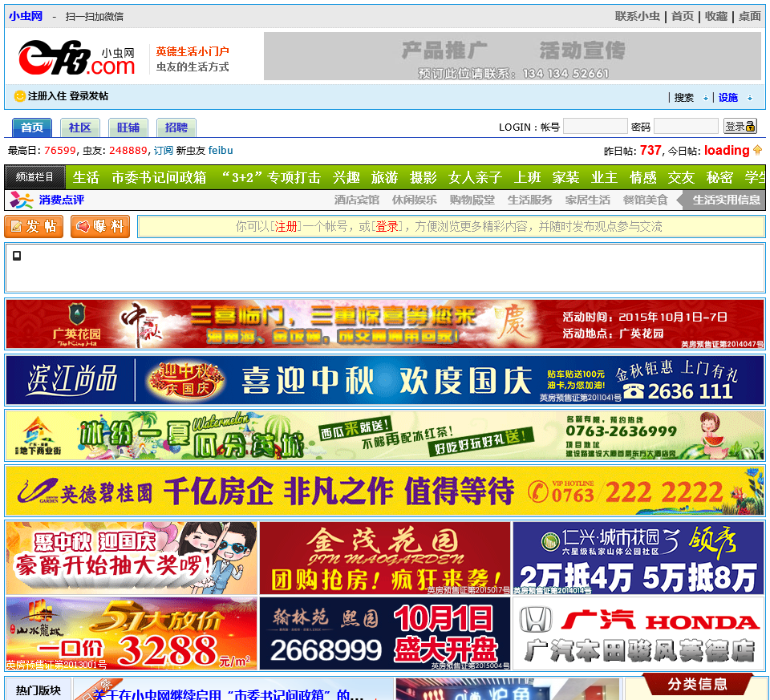Select the 家居生活 category
770x700 pixels.
coord(588,200)
